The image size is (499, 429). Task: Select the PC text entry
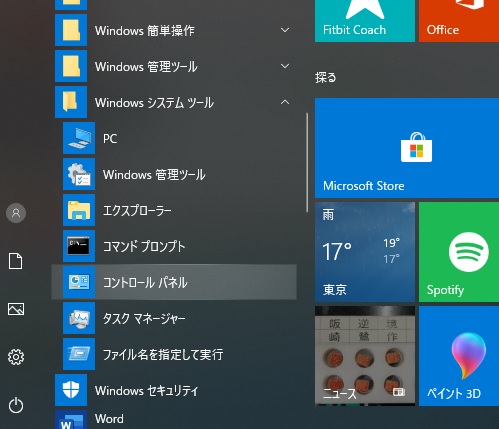pos(110,139)
